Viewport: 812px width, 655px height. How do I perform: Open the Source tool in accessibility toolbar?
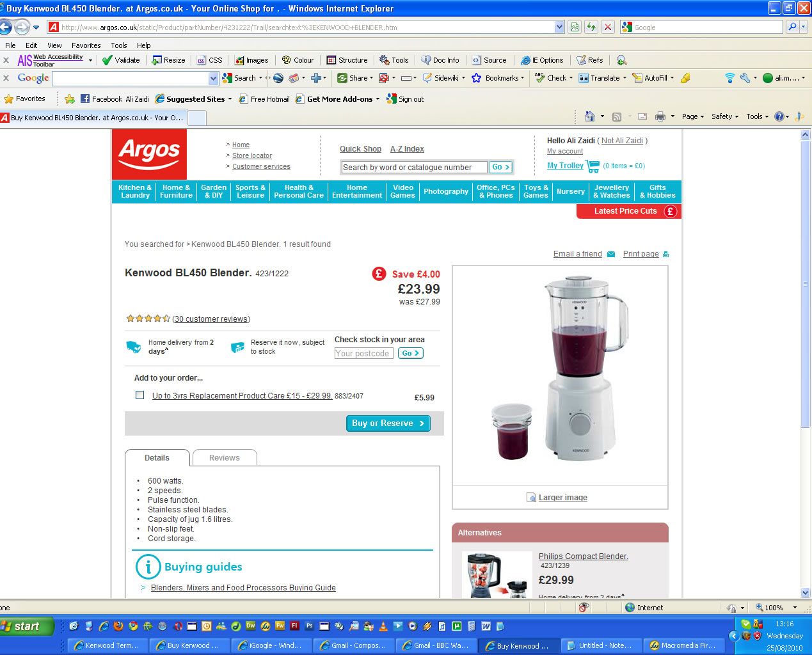[490, 60]
